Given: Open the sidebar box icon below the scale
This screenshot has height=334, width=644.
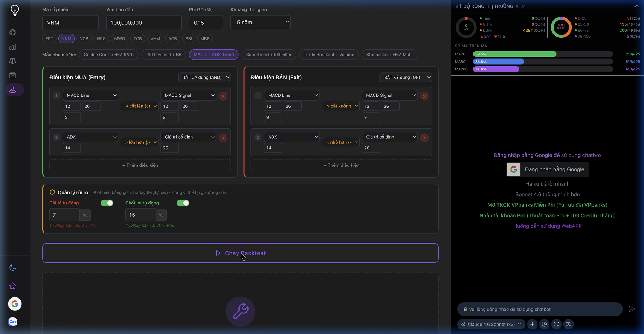Looking at the screenshot, I should coord(13,75).
